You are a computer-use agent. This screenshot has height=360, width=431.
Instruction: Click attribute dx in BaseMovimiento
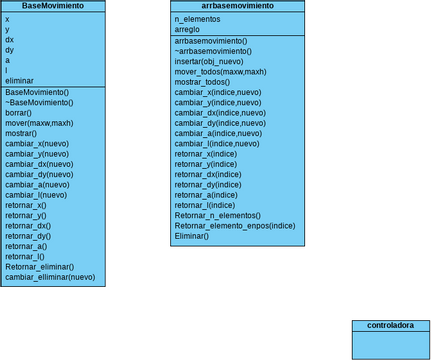click(x=9, y=40)
